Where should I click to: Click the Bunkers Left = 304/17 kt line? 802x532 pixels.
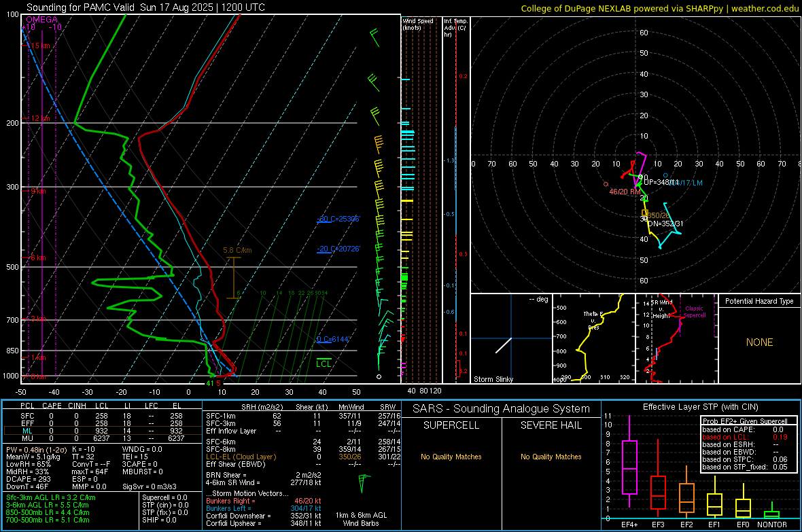point(264,508)
